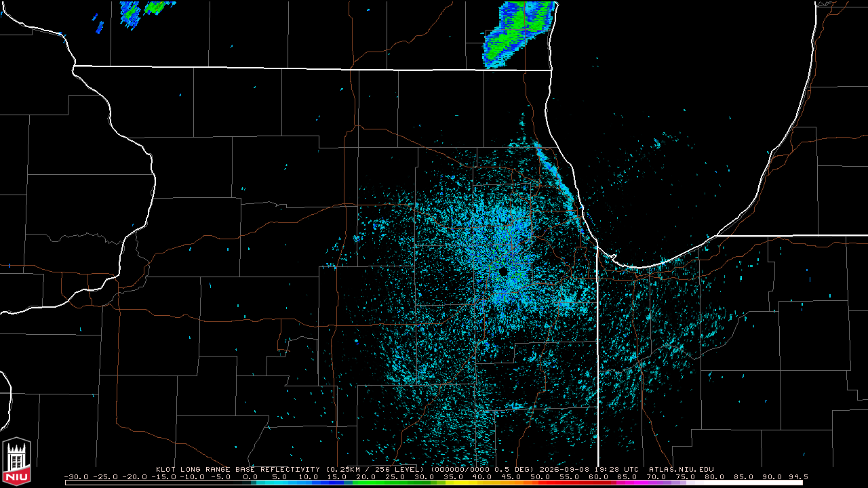
Task: Click the small blue echo cluster at top left
Action: click(x=144, y=12)
